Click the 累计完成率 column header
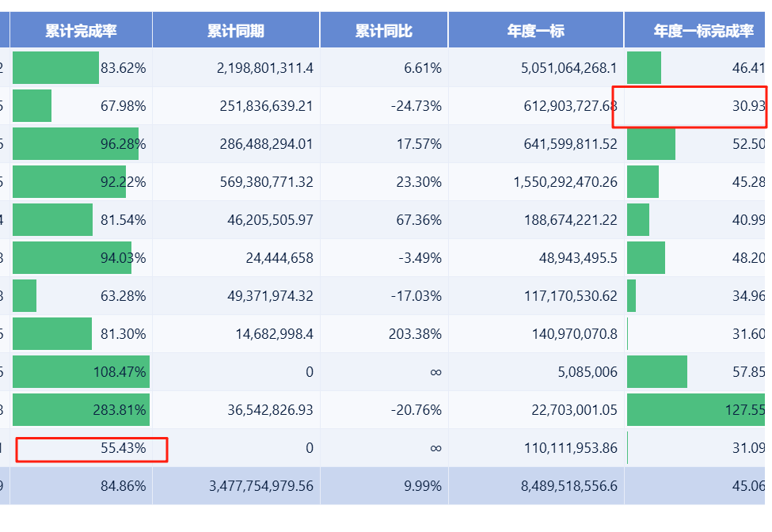This screenshot has height=532, width=772. pyautogui.click(x=81, y=31)
